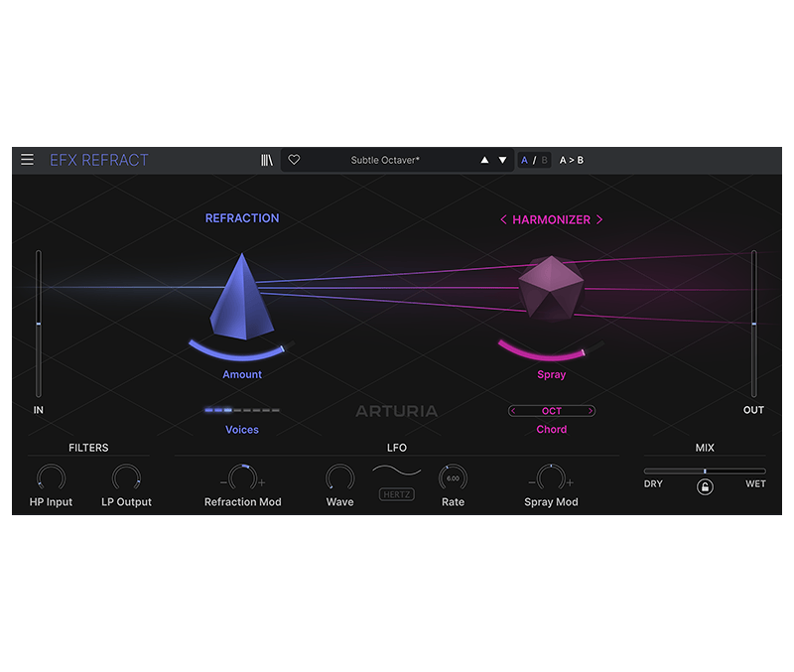Copy A to B using A > B button
This screenshot has height=672, width=794.
[x=572, y=160]
